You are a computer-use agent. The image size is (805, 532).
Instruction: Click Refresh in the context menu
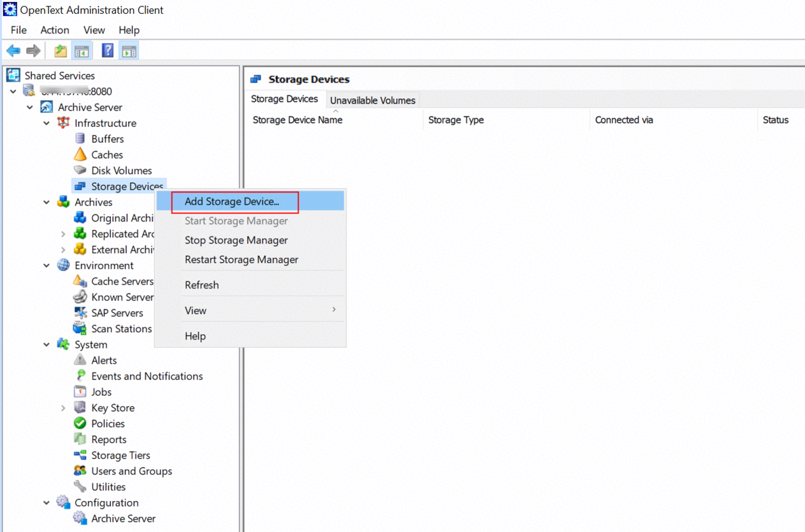pos(250,285)
